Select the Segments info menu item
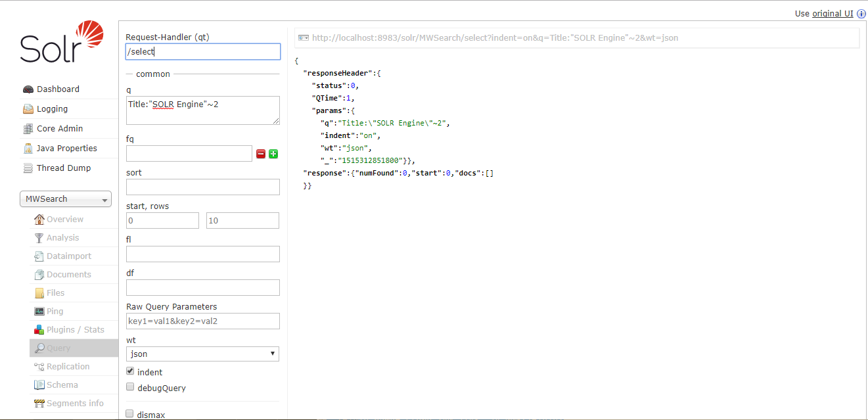Screen dimensions: 868x420 click(75, 404)
